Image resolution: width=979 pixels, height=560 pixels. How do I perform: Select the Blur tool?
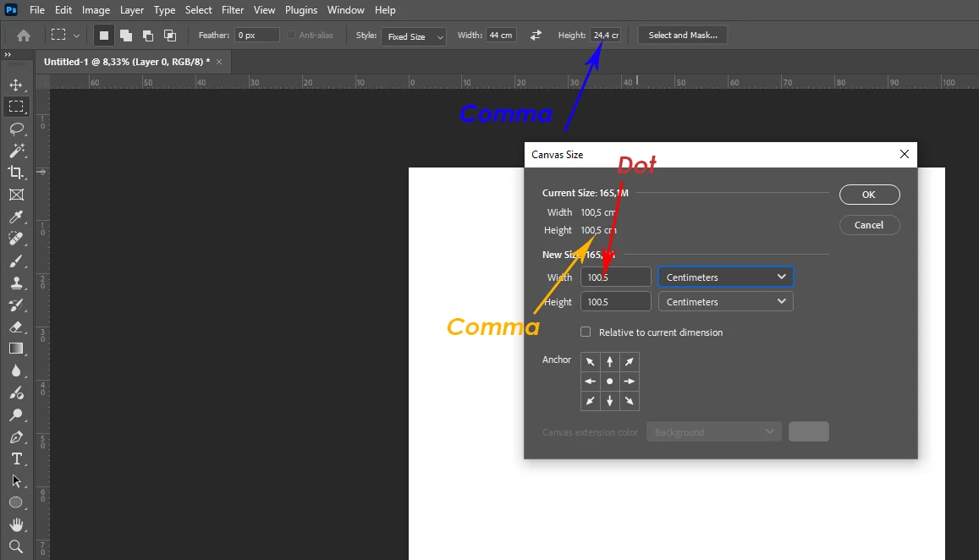[16, 371]
